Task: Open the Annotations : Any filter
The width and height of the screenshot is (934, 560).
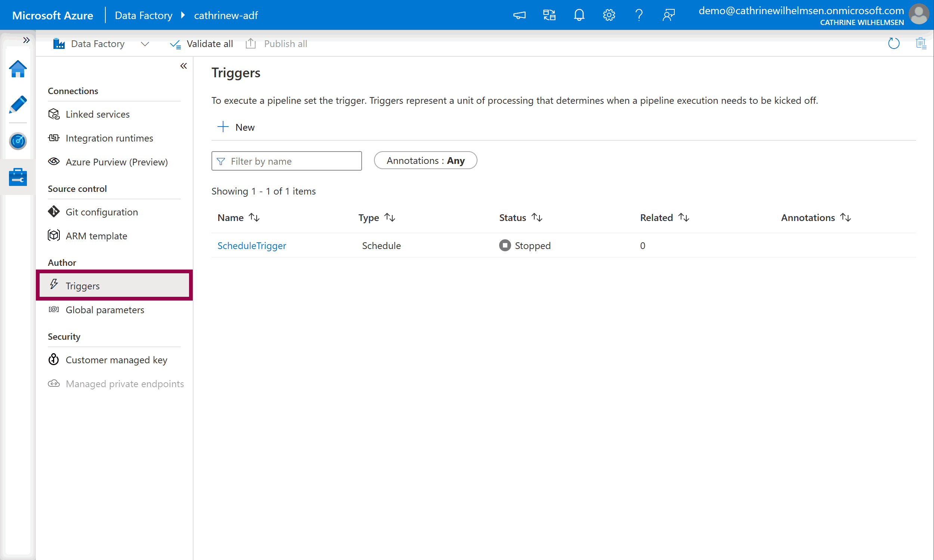Action: (x=425, y=161)
